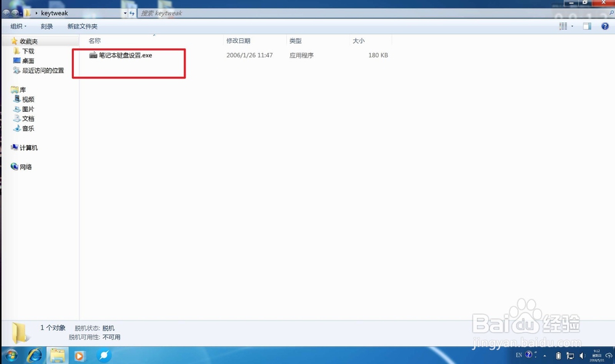This screenshot has height=364, width=615.
Task: Open the 文档 library
Action: 27,118
